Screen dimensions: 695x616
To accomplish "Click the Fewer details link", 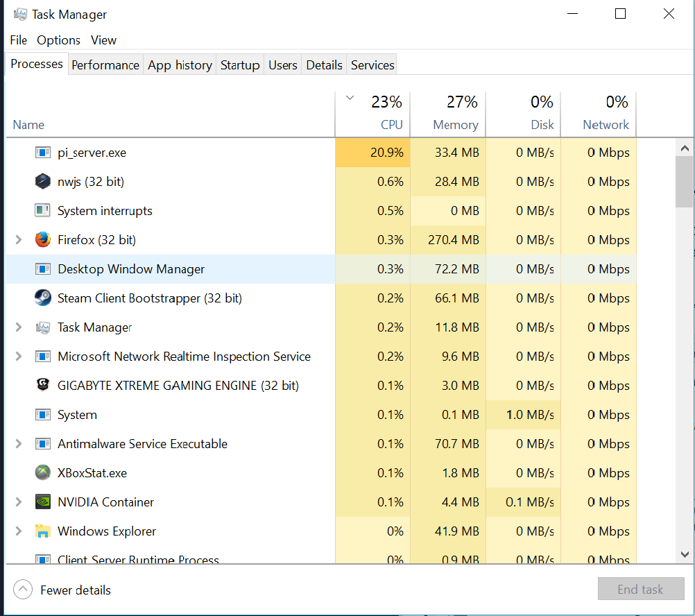I will (76, 590).
